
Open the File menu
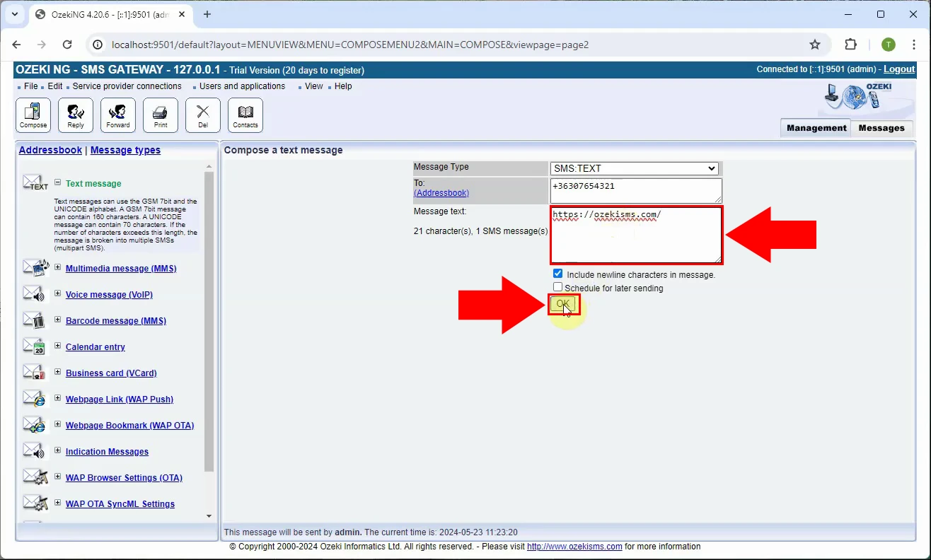[30, 86]
